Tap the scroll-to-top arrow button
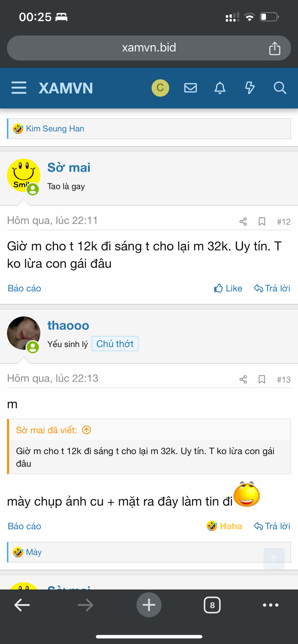Image resolution: width=298 pixels, height=644 pixels. click(274, 558)
